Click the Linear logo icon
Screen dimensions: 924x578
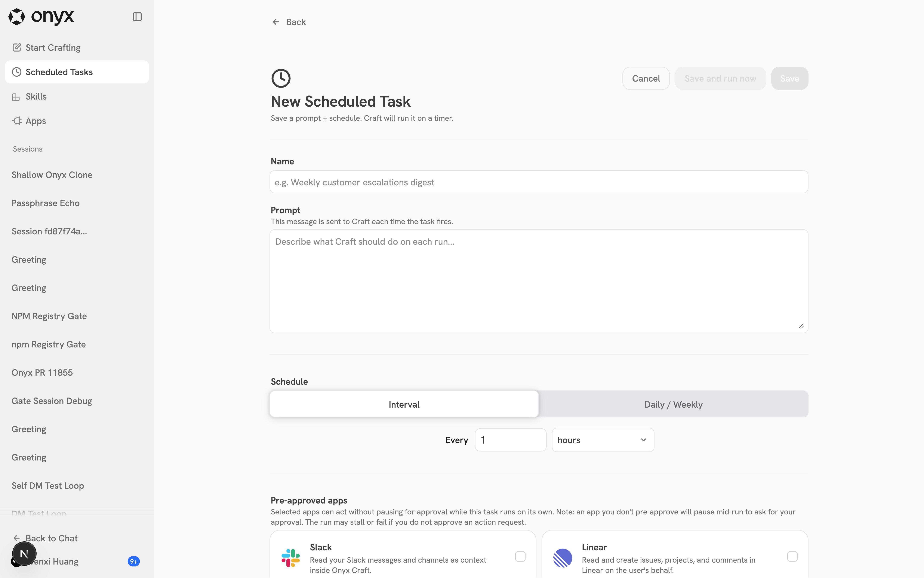pyautogui.click(x=562, y=558)
